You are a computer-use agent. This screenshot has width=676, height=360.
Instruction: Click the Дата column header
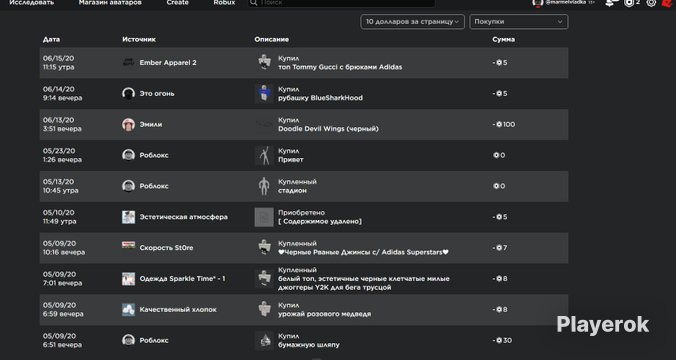coord(51,39)
